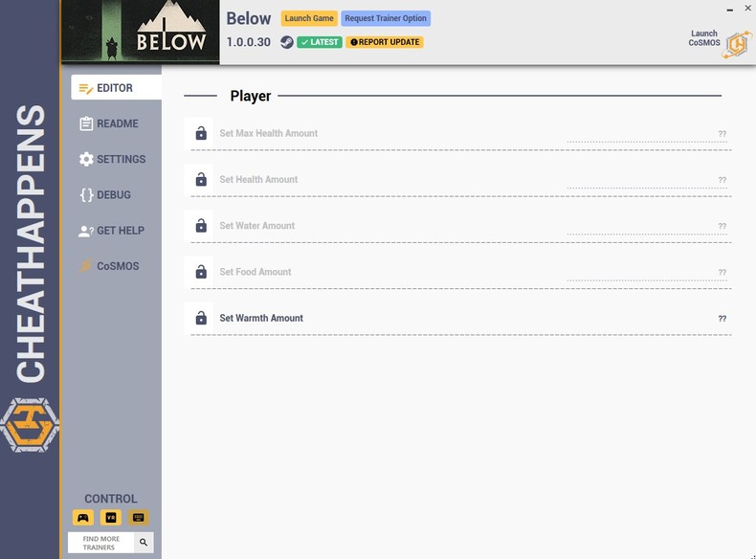The height and width of the screenshot is (559, 756).
Task: Click the Launch CoSMOS hexagon icon
Action: [x=738, y=43]
